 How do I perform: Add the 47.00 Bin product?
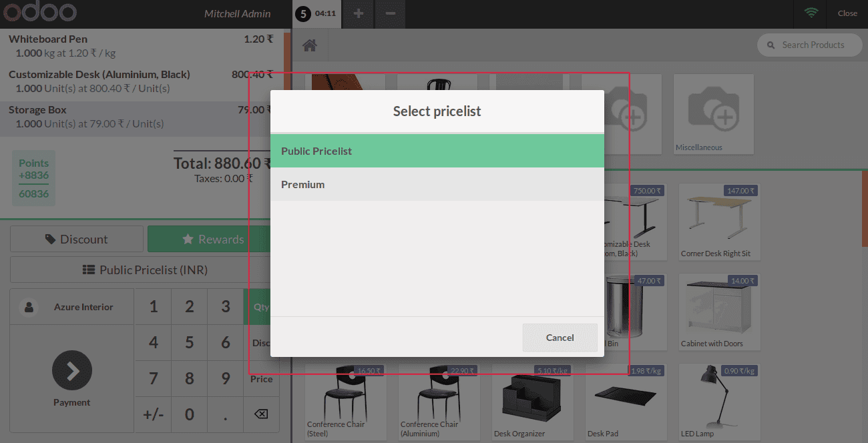[635, 312]
